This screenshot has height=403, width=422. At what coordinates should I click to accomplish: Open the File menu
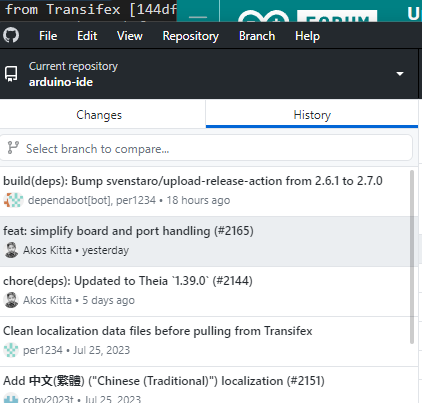click(x=48, y=36)
